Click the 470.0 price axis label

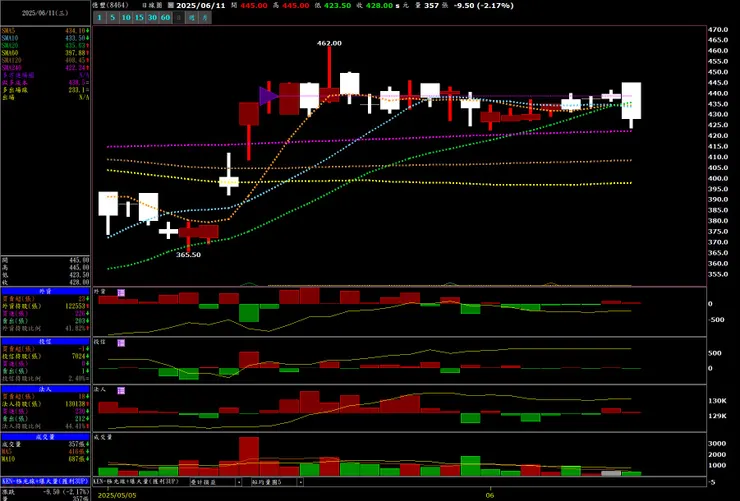click(718, 29)
